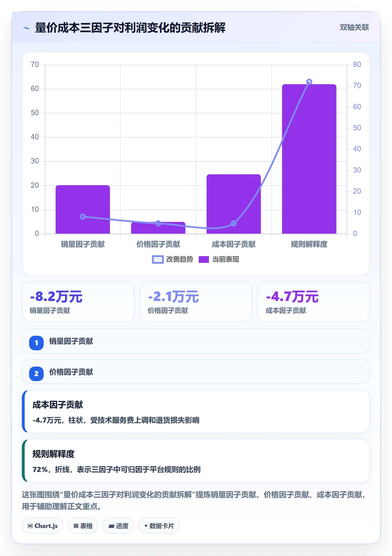
Task: Click the icon in the Chart.js tag
Action: tap(30, 526)
